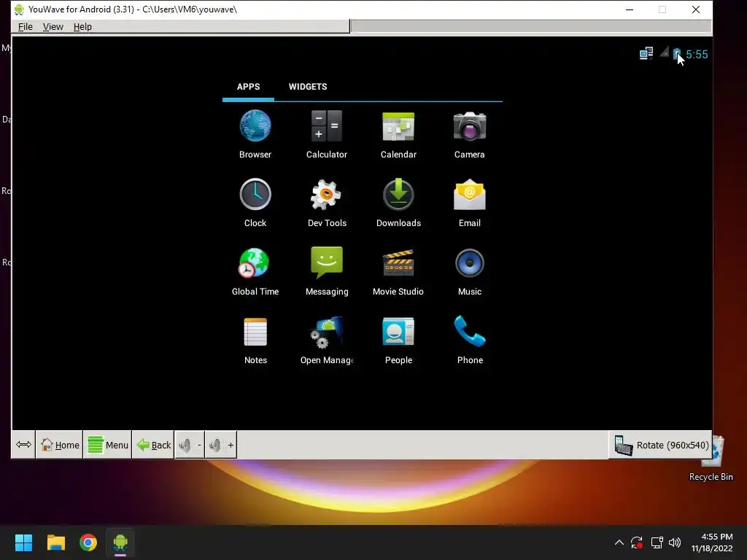This screenshot has height=560, width=747.
Task: Open the Browser app
Action: click(x=255, y=134)
